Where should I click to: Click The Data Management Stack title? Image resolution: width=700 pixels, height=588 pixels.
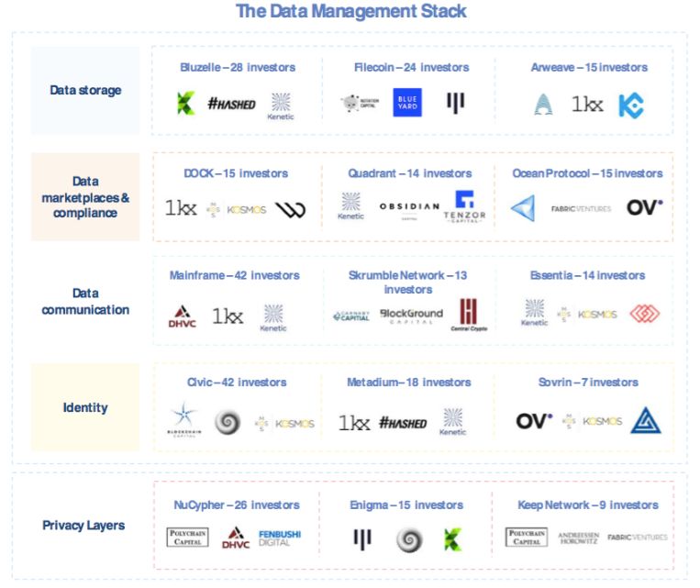[x=350, y=11]
